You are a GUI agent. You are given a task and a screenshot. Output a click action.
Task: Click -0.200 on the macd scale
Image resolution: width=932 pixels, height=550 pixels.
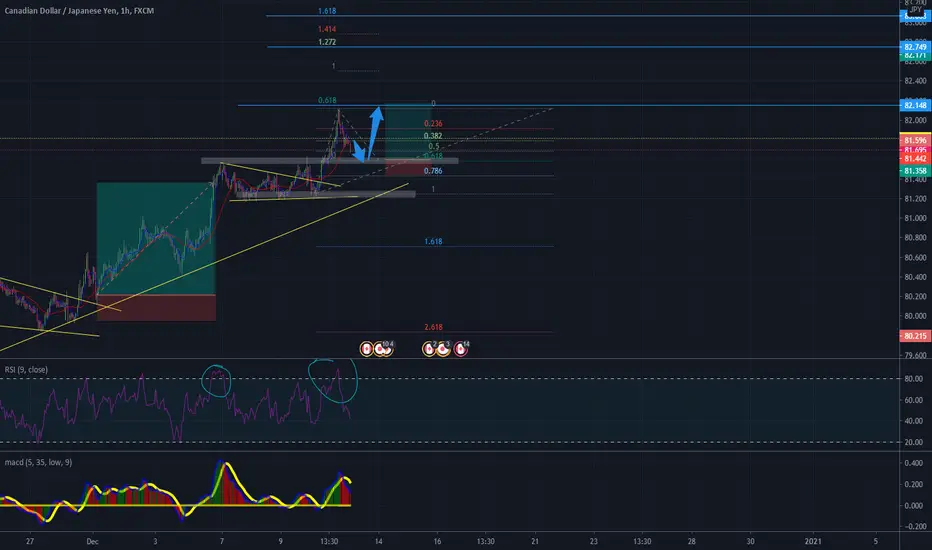point(914,526)
